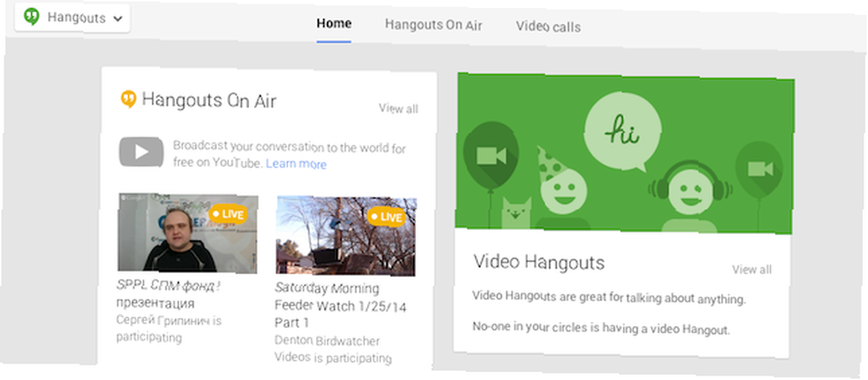The width and height of the screenshot is (868, 380).
Task: Click the Video Hangouts heading
Action: tap(539, 262)
